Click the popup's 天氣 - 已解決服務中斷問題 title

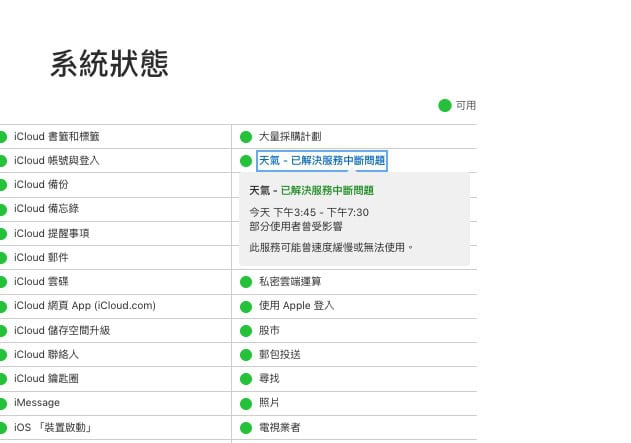[x=311, y=190]
